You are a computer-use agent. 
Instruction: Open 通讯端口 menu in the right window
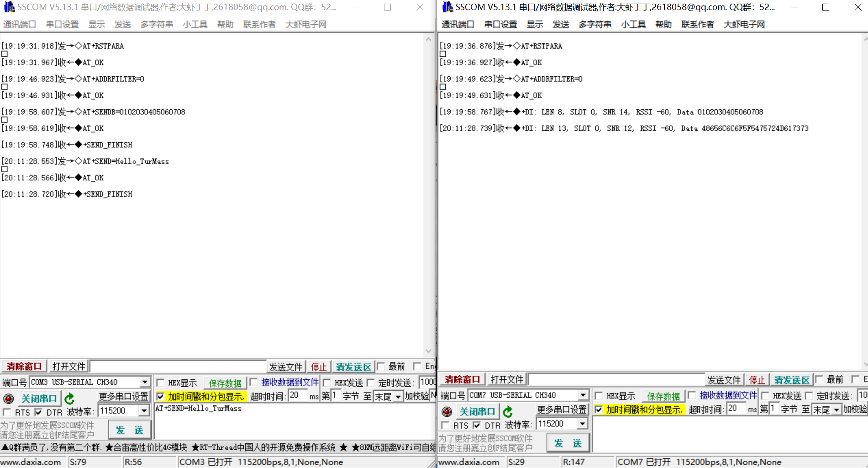(x=458, y=25)
